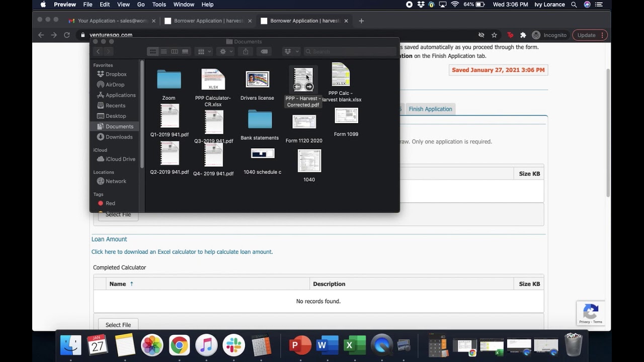Select Applications in the Finder sidebar

(120, 95)
